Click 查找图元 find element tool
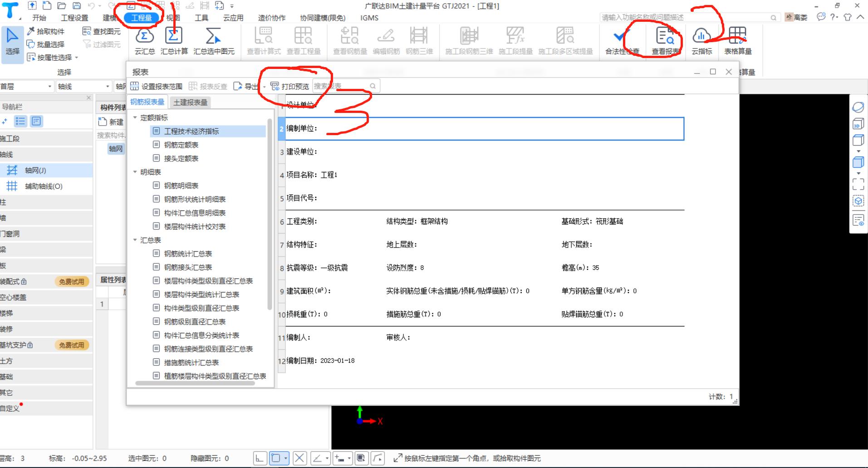Screen dimensions: 868x468 102,31
